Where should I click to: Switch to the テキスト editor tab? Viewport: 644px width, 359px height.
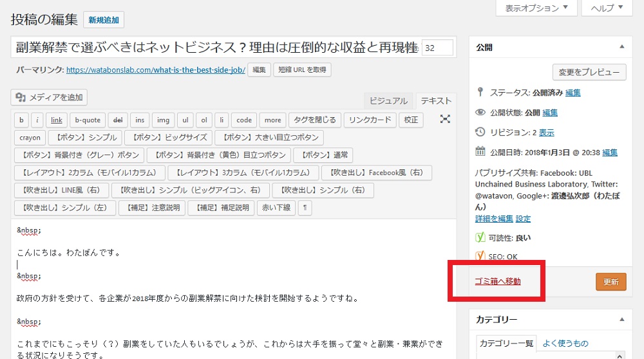[436, 101]
